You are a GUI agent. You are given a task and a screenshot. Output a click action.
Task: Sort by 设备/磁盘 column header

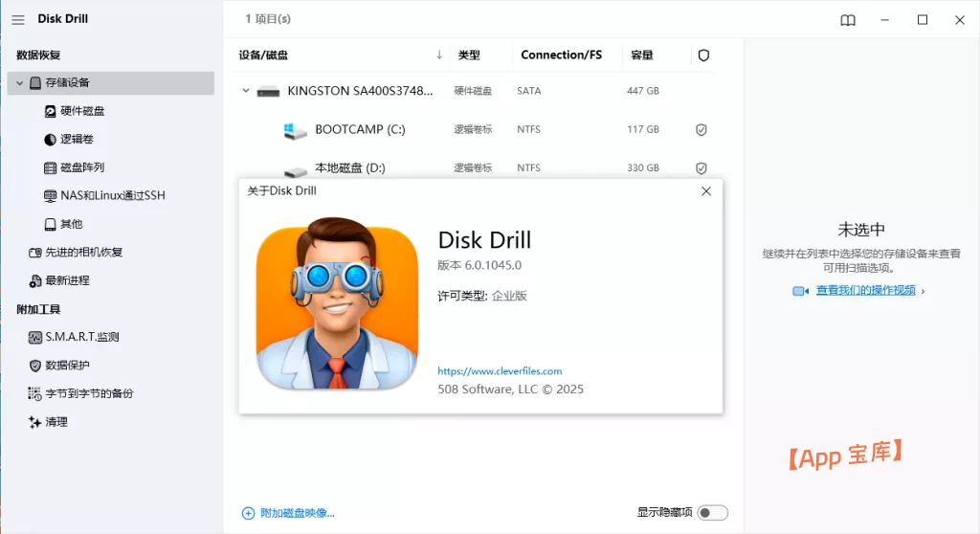pos(263,55)
